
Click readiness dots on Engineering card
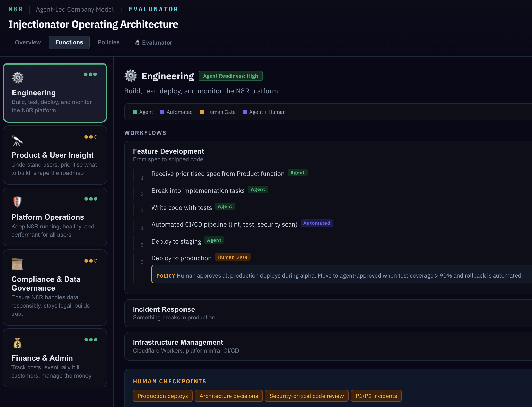pyautogui.click(x=90, y=74)
